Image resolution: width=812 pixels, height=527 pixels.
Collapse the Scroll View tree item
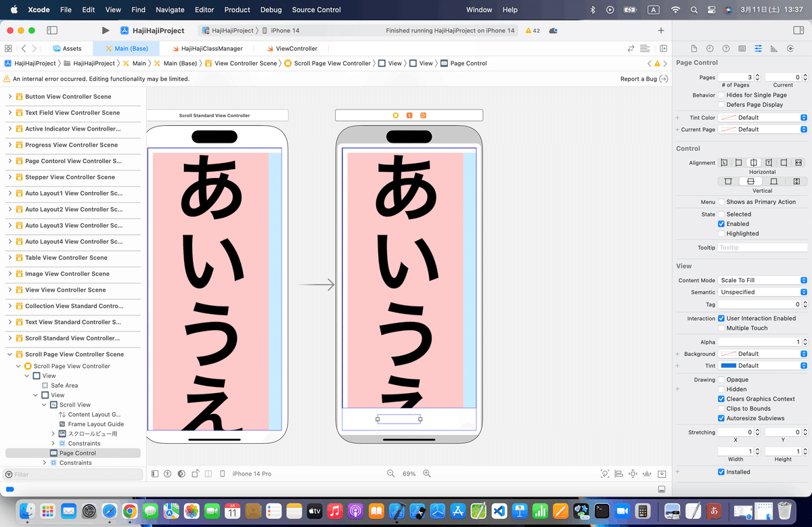45,405
